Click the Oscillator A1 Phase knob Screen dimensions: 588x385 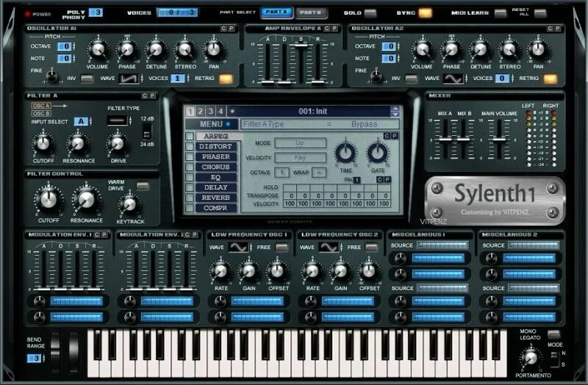pos(126,49)
